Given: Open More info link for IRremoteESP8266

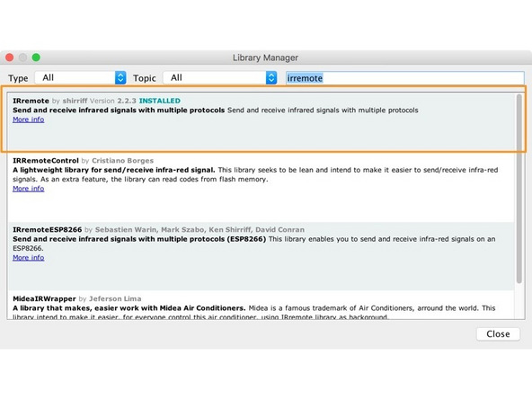Looking at the screenshot, I should [x=29, y=258].
